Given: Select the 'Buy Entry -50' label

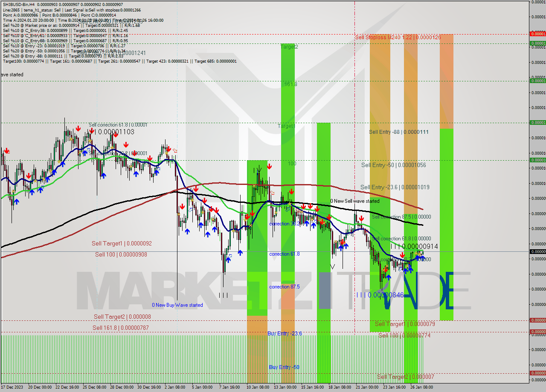Looking at the screenshot, I should 284,367.
